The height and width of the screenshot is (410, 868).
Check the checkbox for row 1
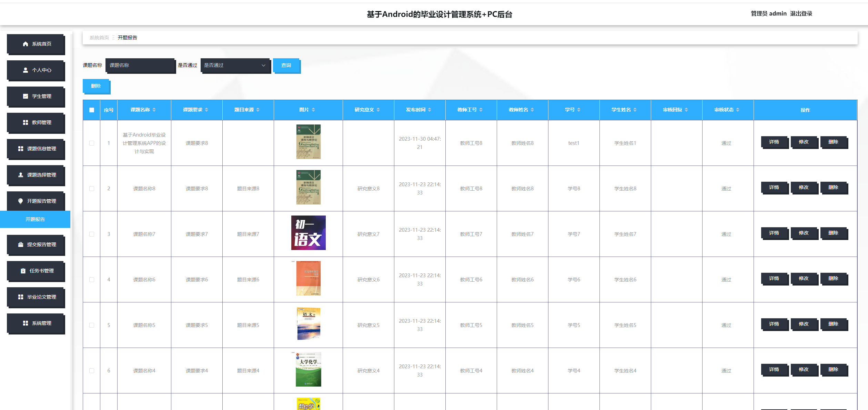coord(91,143)
